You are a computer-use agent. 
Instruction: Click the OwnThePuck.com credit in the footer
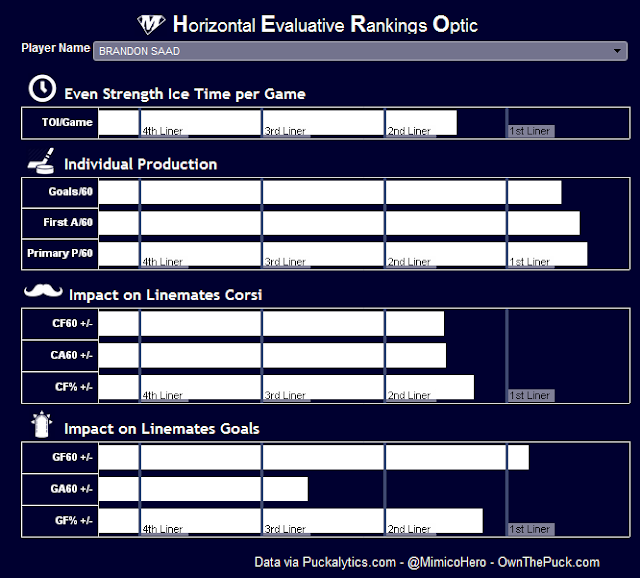click(x=549, y=562)
